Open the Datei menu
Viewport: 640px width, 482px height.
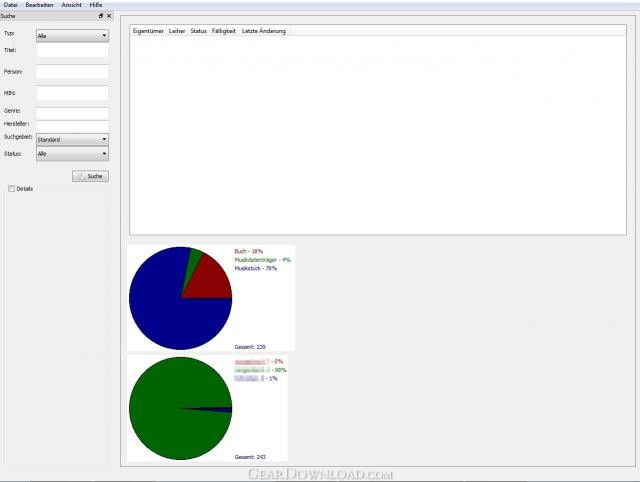click(x=11, y=5)
